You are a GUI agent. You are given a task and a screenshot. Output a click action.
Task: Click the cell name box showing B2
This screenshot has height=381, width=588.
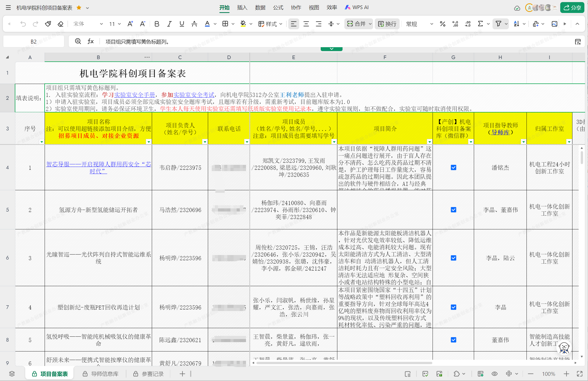tap(33, 41)
